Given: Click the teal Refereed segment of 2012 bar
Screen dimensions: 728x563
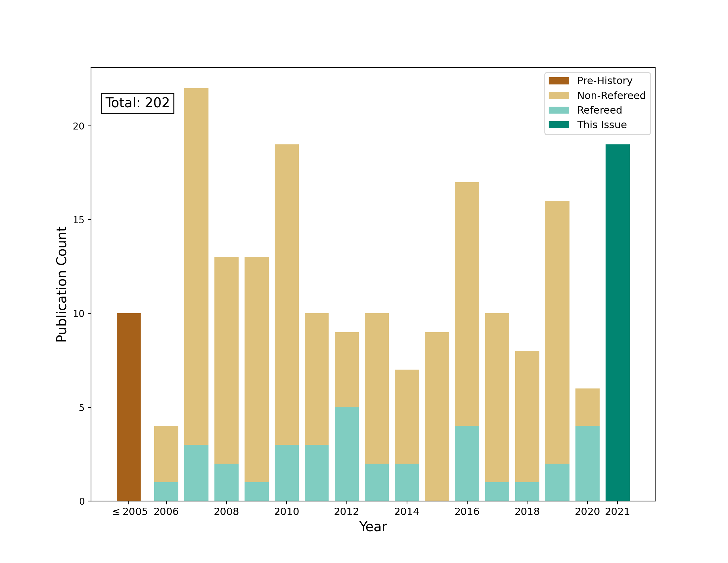Looking at the screenshot, I should tap(347, 454).
